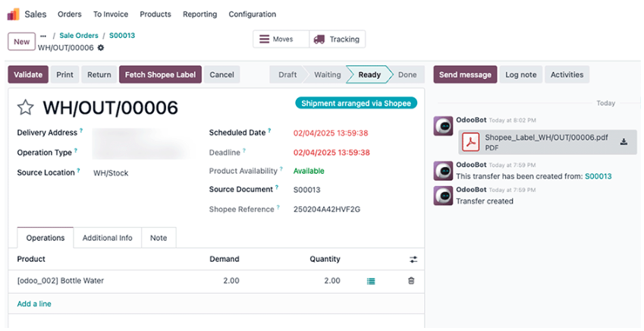
Task: Click the help mark next to Shopee Reference
Action: tap(278, 207)
